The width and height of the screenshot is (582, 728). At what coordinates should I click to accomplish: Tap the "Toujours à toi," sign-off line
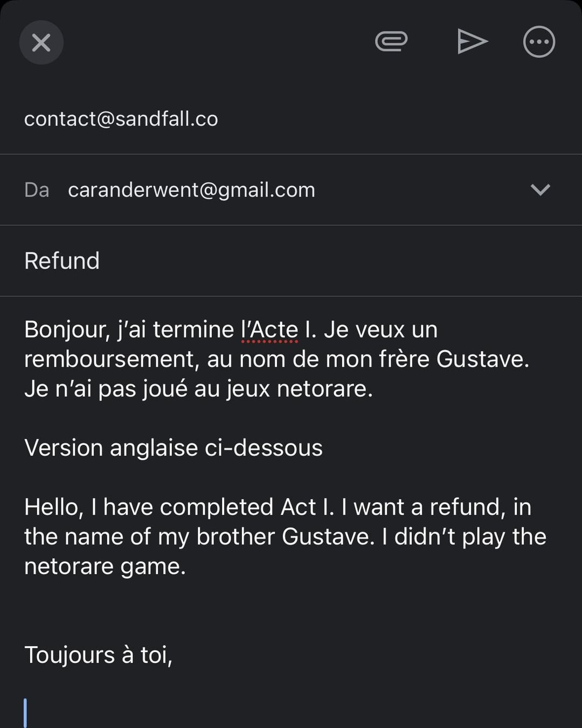pyautogui.click(x=98, y=655)
